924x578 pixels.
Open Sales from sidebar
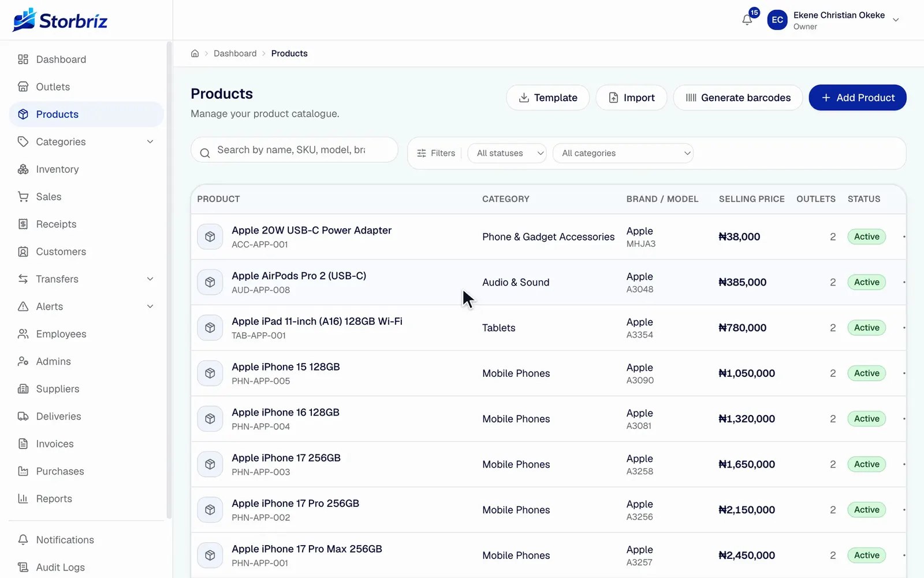[87, 197]
